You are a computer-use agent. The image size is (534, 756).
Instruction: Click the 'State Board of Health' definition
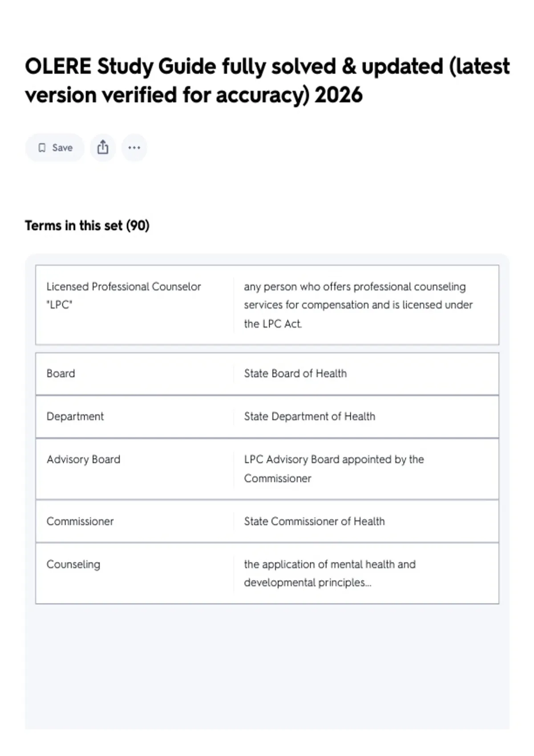point(295,374)
